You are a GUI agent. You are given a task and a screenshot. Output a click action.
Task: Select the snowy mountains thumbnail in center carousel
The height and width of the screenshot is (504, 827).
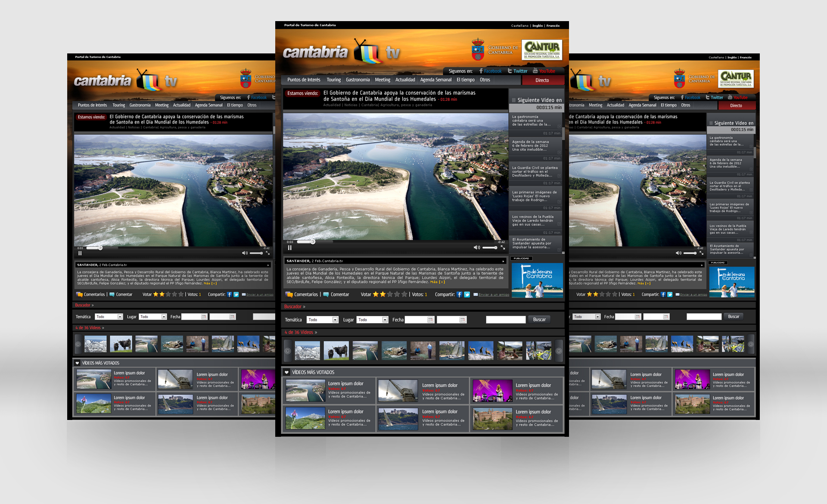coord(308,351)
